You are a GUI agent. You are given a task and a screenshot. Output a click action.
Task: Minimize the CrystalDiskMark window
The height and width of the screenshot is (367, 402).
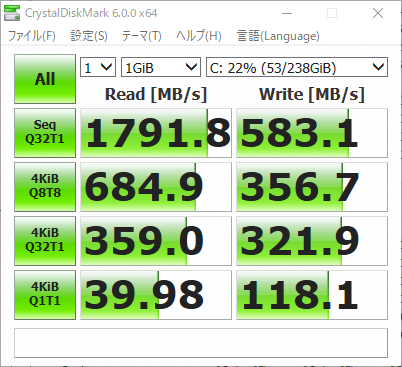(287, 13)
